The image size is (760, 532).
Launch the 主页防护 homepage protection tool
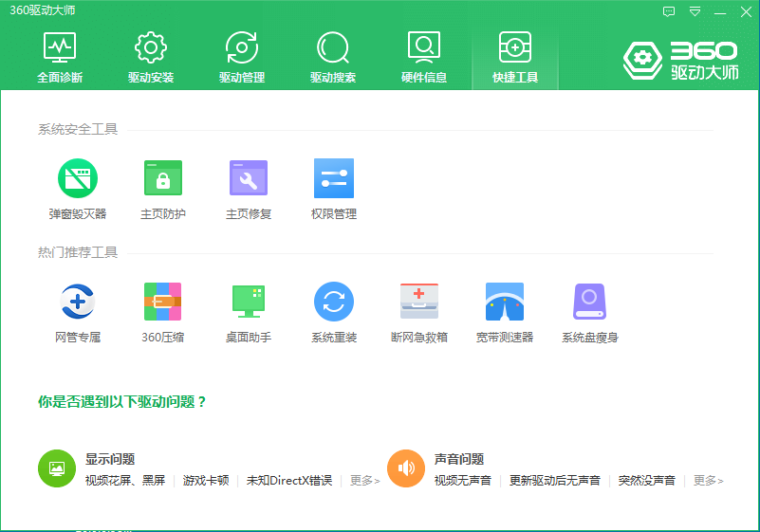coord(163,178)
